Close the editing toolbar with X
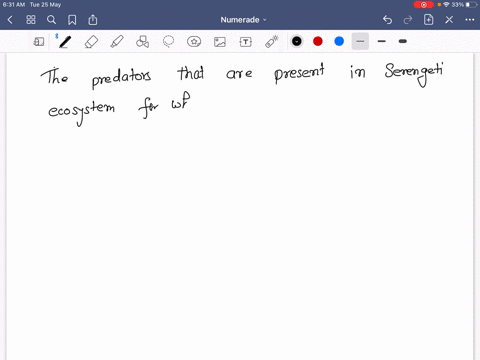Screen dimensions: 480x360 (x=449, y=20)
